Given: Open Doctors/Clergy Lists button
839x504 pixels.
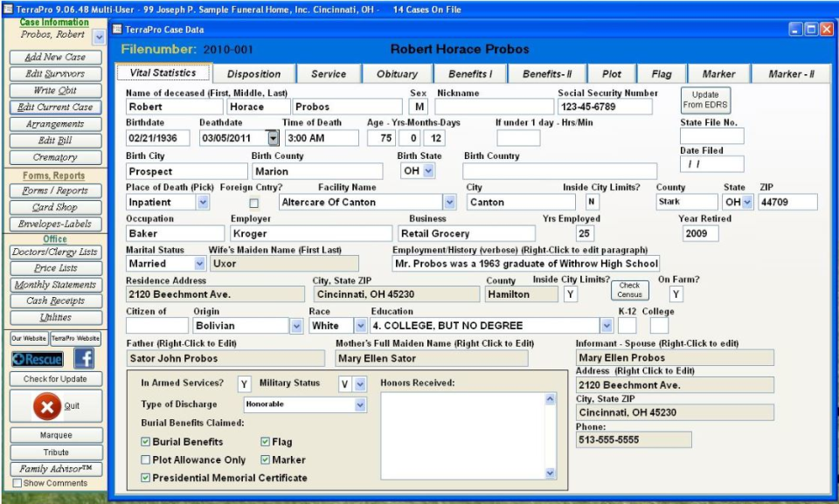Looking at the screenshot, I should [x=56, y=252].
